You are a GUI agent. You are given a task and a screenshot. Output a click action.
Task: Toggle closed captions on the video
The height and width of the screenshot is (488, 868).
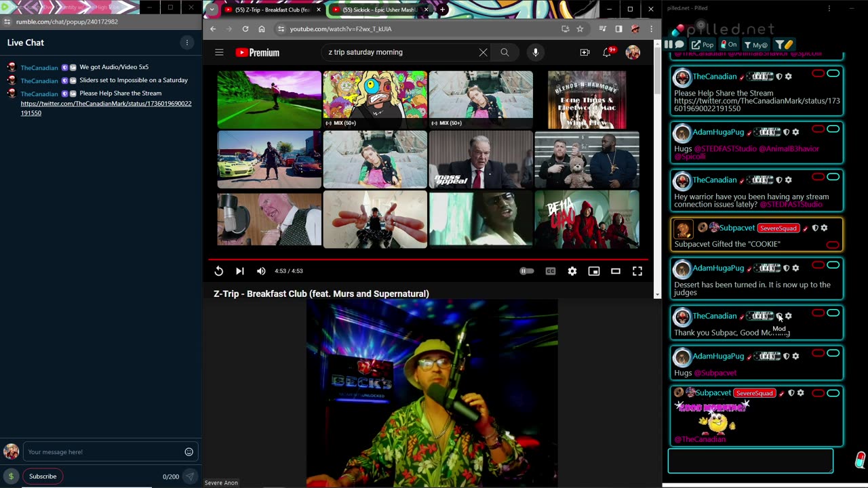point(551,271)
